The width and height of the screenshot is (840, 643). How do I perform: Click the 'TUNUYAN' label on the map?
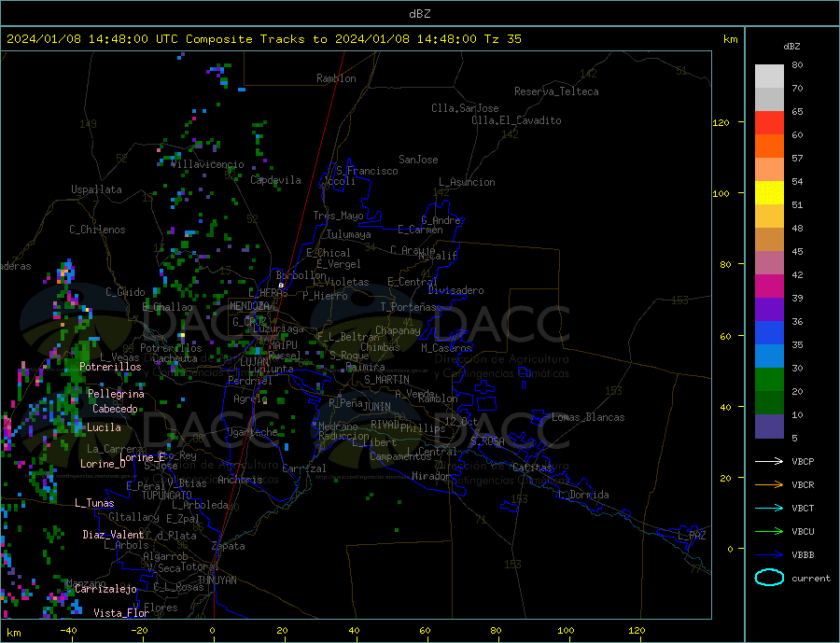pos(217,580)
